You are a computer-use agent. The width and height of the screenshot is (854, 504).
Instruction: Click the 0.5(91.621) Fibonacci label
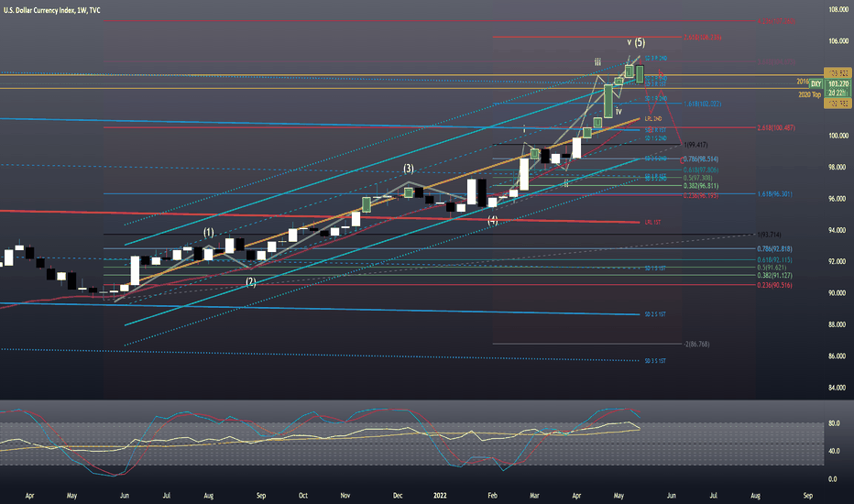(x=772, y=268)
